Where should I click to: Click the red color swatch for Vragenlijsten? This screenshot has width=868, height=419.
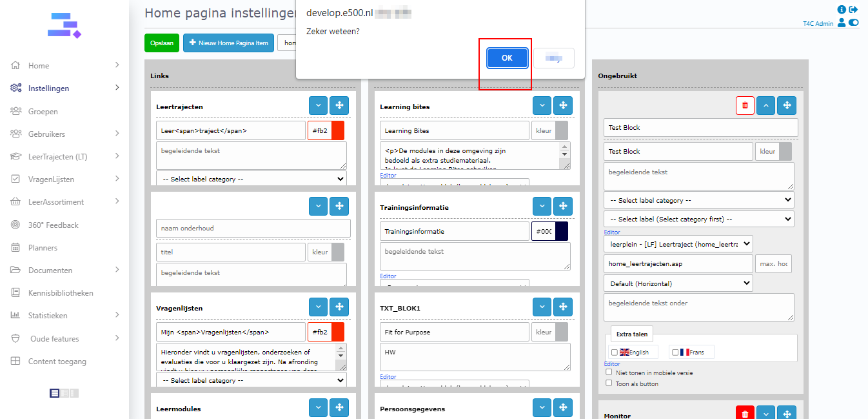pos(337,332)
